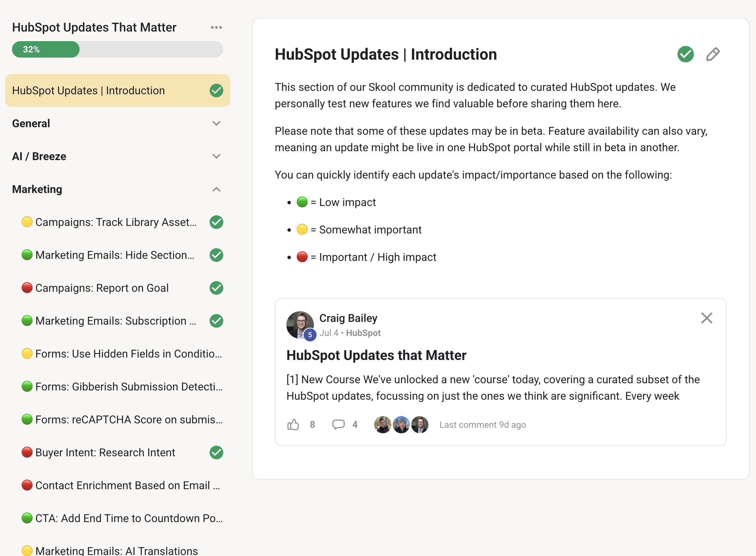
Task: Expand the AI / Breeze section chevron
Action: (216, 156)
